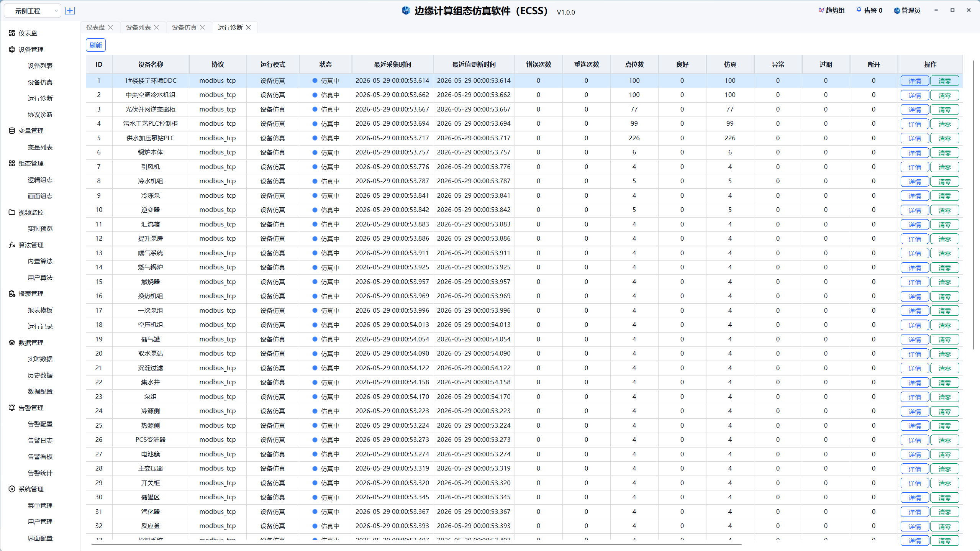Open 内置算法 in the sidebar

[x=40, y=261]
